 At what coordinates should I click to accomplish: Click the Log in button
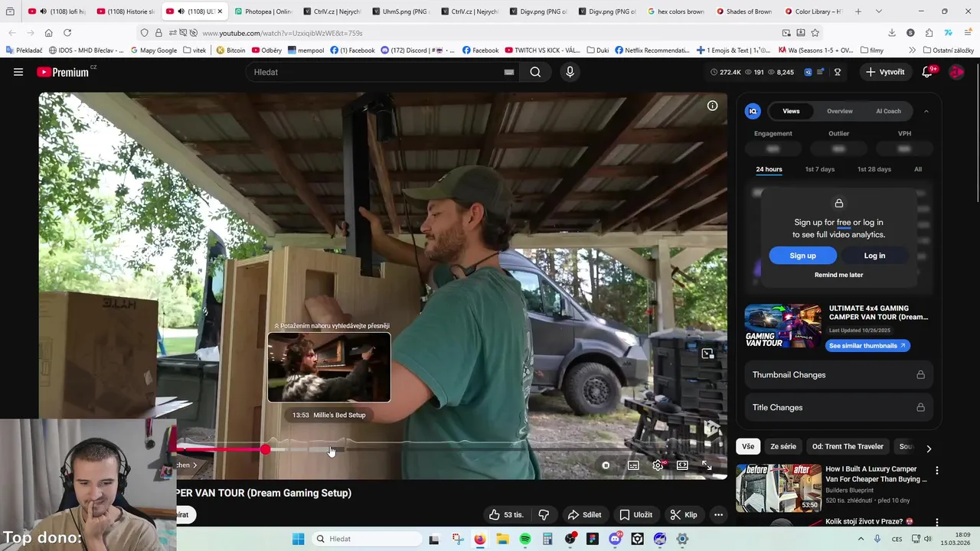(874, 256)
